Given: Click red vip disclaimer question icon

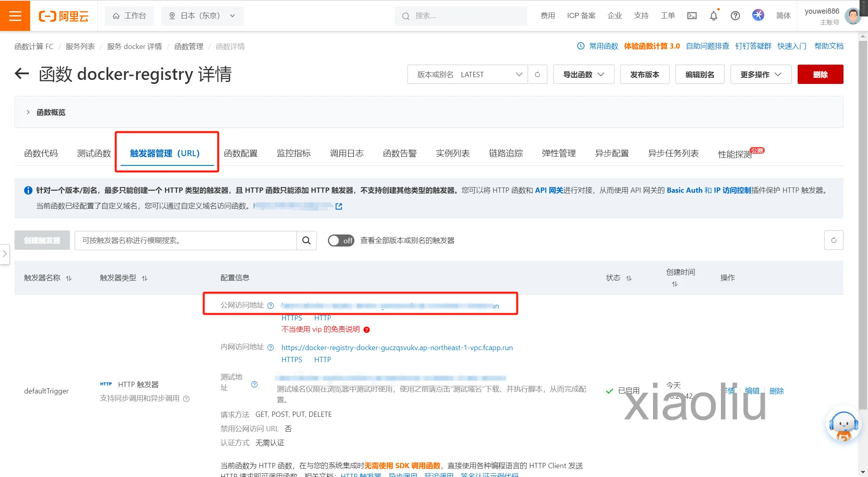Looking at the screenshot, I should (366, 330).
